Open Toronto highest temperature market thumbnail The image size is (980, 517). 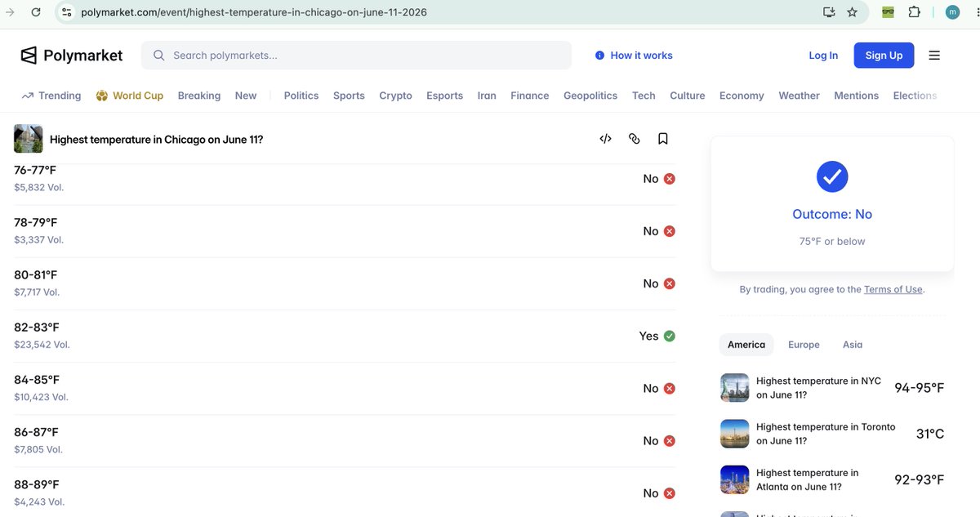coord(734,434)
